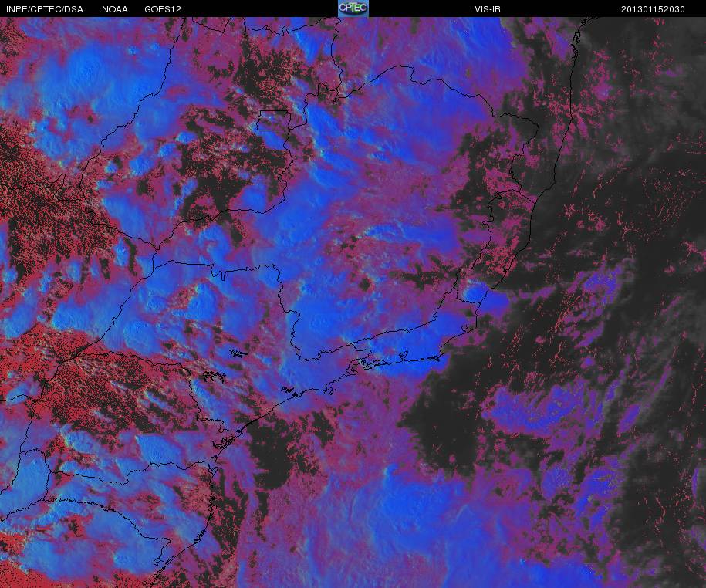Click the GOES12 satellite label
This screenshot has height=588, width=706.
(x=163, y=9)
